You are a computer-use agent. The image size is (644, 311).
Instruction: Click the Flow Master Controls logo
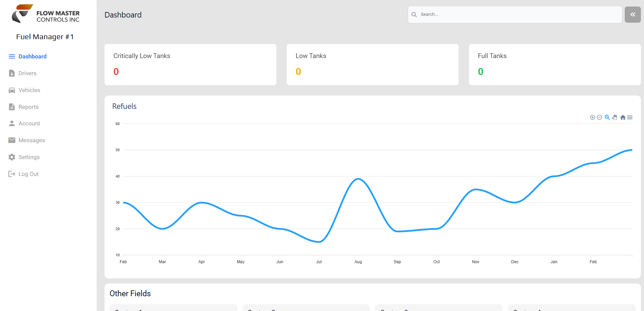pos(46,14)
